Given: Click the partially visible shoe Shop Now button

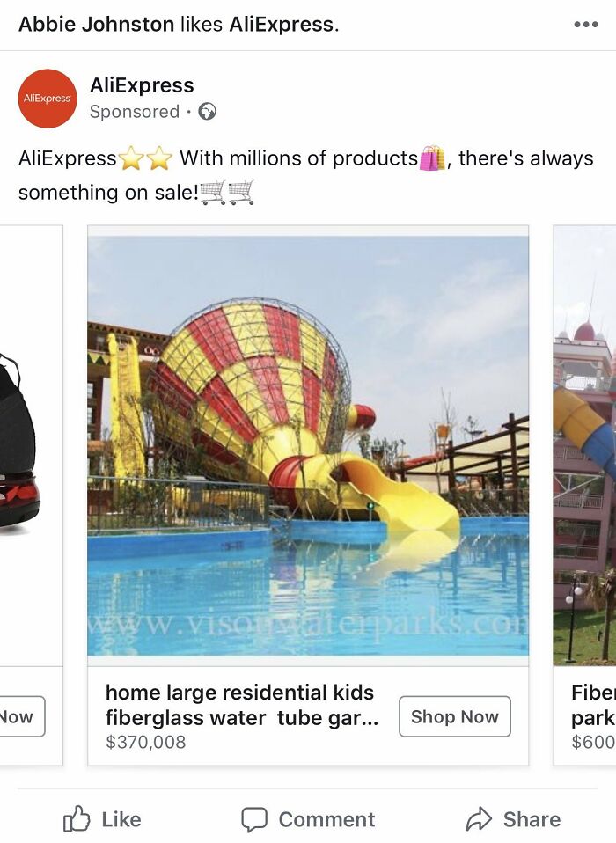Looking at the screenshot, I should 21,716.
